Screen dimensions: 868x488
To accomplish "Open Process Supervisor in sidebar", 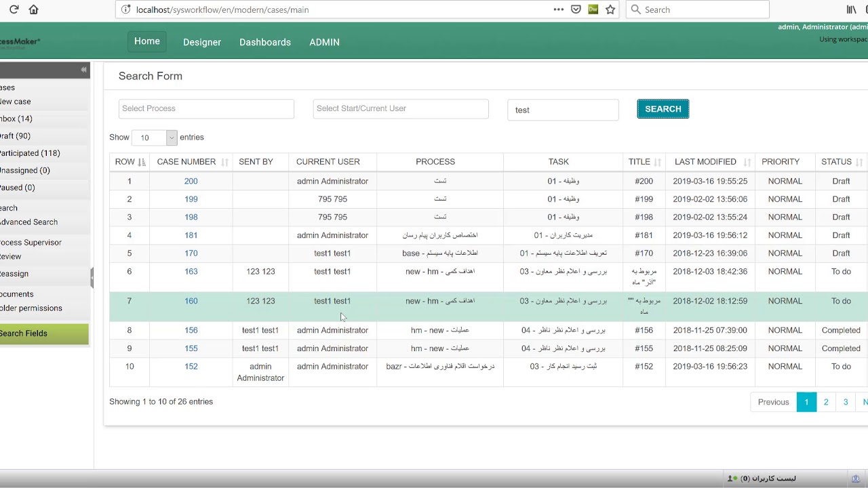I will point(31,243).
